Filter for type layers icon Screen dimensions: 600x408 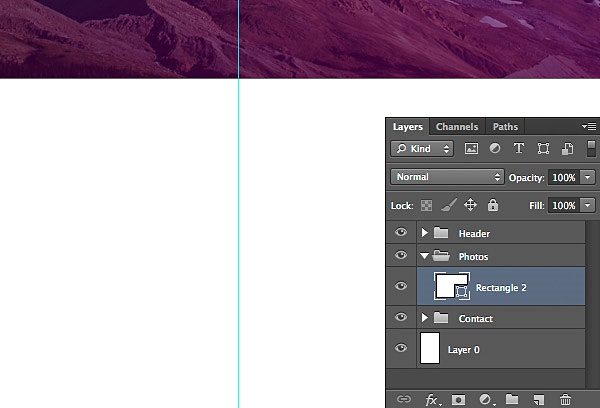point(519,148)
